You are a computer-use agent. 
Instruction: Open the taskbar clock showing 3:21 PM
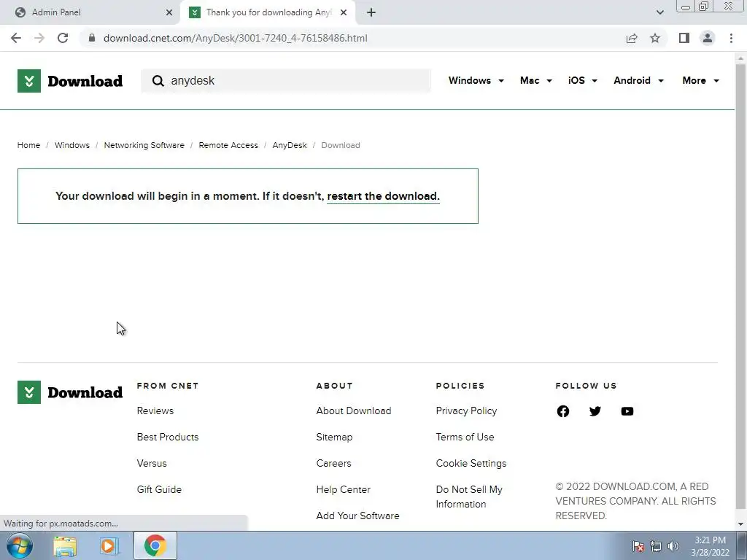(710, 546)
